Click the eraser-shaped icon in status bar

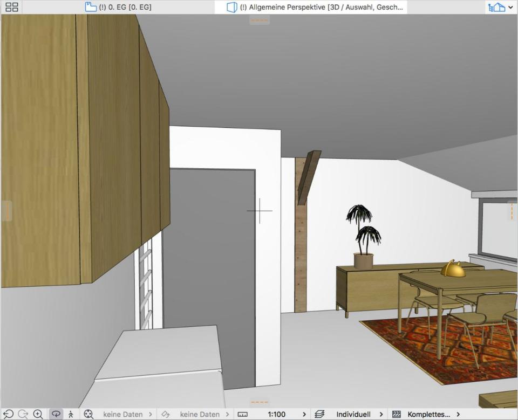(x=166, y=414)
